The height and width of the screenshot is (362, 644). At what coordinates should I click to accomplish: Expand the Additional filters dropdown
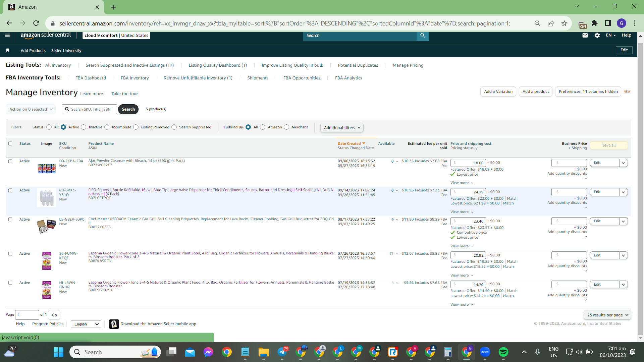(x=342, y=127)
